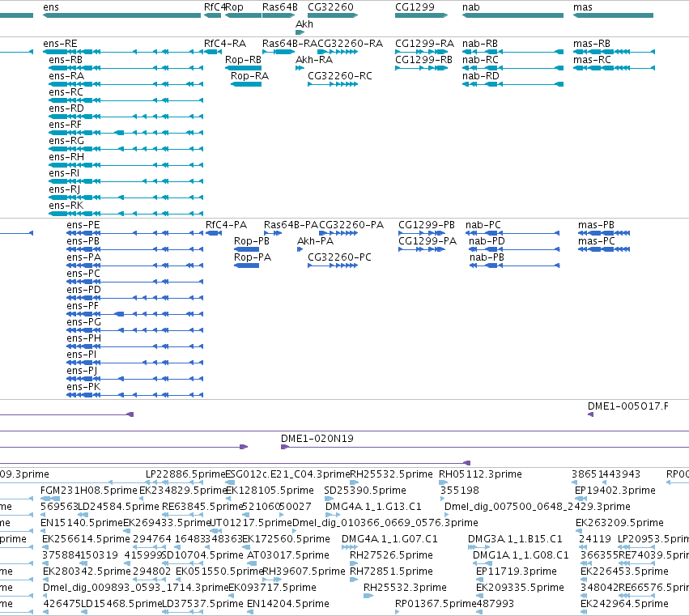The image size is (689, 616).
Task: Select transcript ens-RE
Action: coord(123,52)
